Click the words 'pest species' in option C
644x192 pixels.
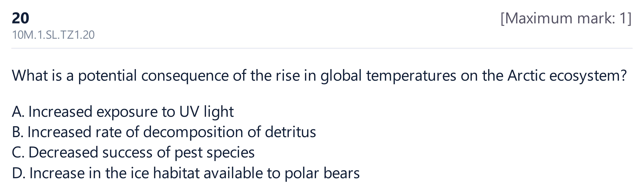pyautogui.click(x=214, y=153)
